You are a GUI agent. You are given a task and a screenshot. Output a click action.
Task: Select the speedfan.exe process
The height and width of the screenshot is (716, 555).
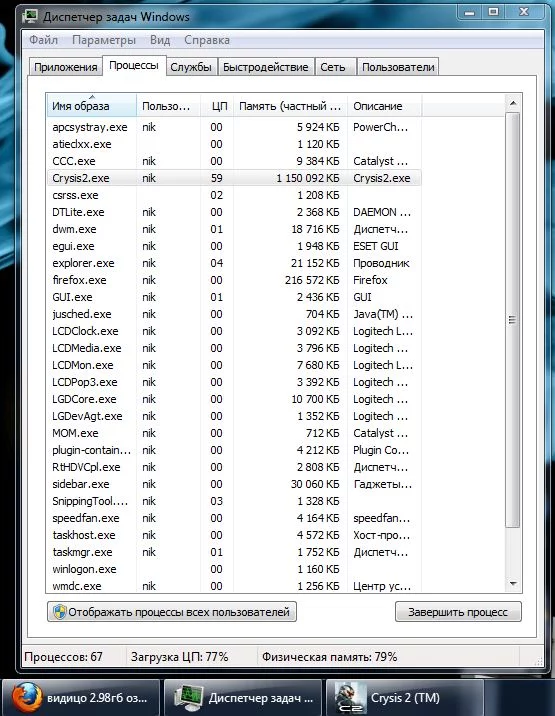point(234,518)
